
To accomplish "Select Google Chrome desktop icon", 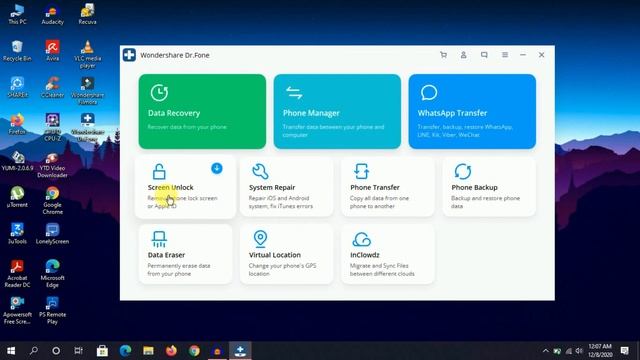I will point(52,200).
